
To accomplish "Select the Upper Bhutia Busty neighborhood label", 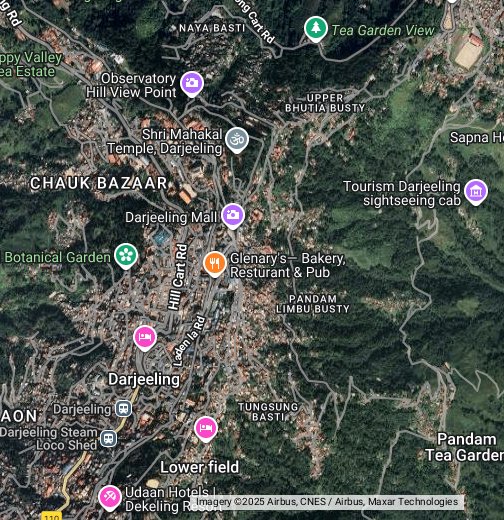I will click(x=325, y=103).
